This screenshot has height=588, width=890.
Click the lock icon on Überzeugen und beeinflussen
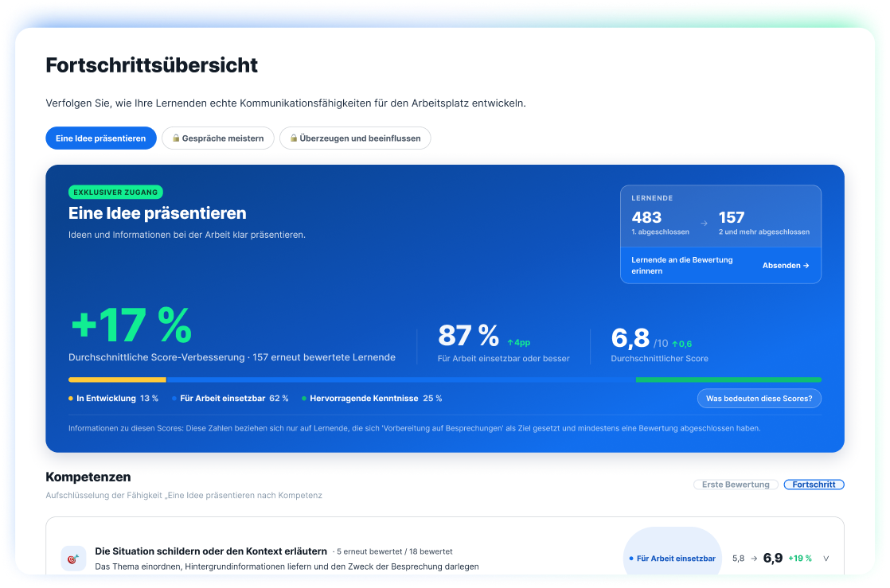click(x=294, y=138)
